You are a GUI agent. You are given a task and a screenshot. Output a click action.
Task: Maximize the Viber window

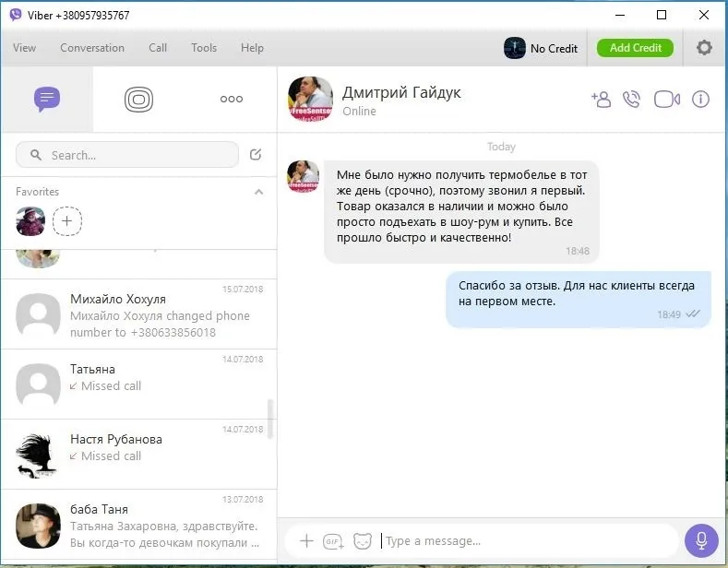click(x=662, y=15)
